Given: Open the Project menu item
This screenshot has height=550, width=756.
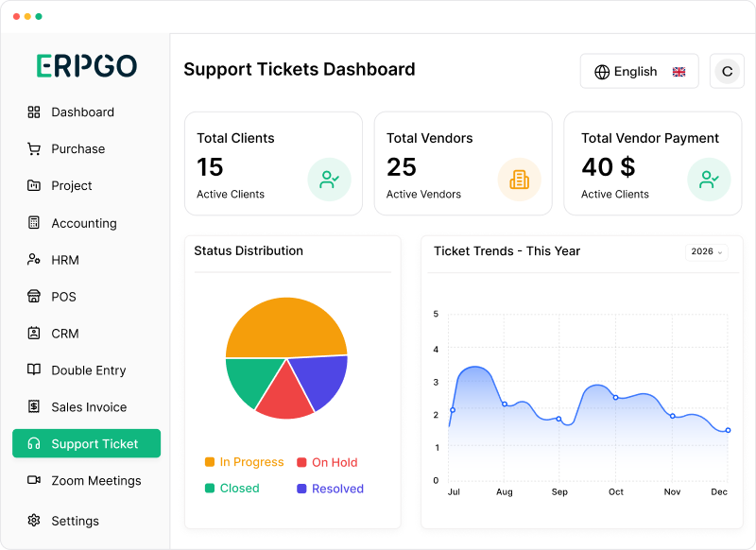Looking at the screenshot, I should (86, 185).
